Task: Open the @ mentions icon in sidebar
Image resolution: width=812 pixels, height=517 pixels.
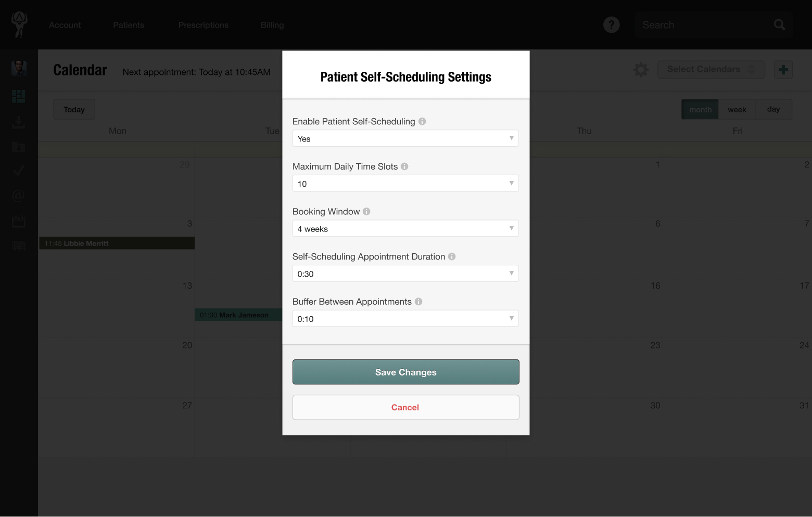Action: point(18,196)
